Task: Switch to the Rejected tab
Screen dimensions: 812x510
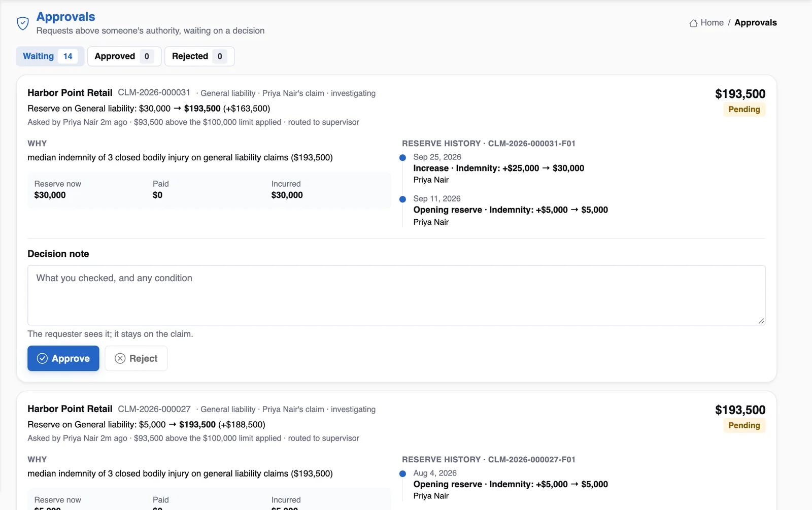Action: click(x=199, y=56)
